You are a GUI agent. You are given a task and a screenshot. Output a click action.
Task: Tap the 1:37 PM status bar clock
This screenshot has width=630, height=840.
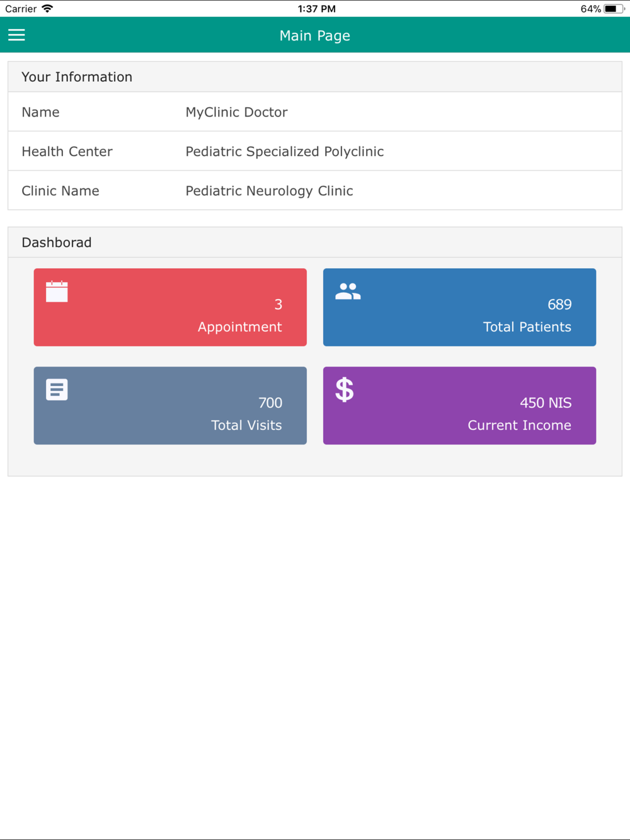point(316,9)
